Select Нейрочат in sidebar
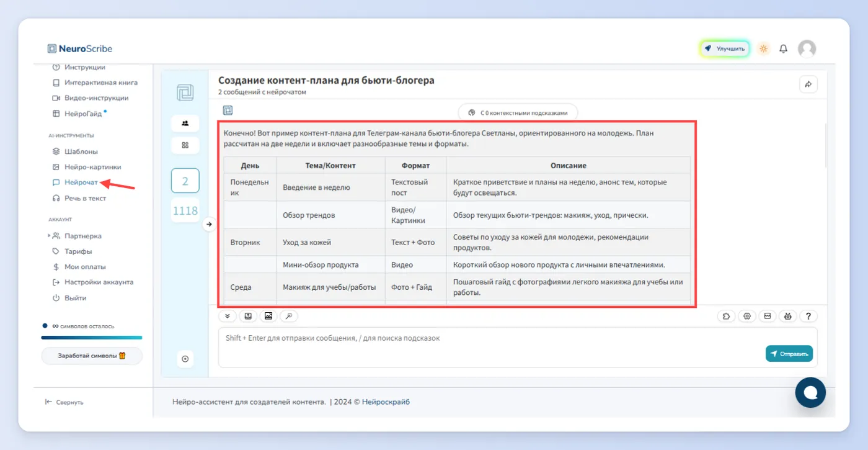 click(x=74, y=182)
